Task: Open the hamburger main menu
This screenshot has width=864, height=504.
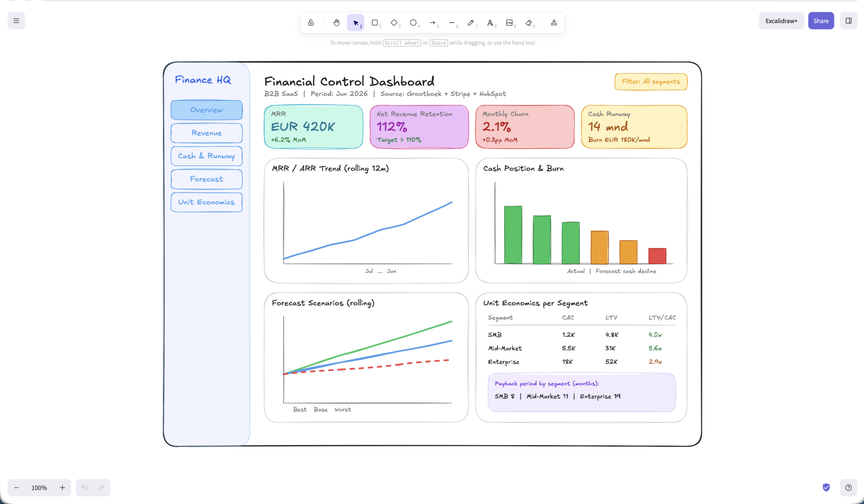Action: 16,21
